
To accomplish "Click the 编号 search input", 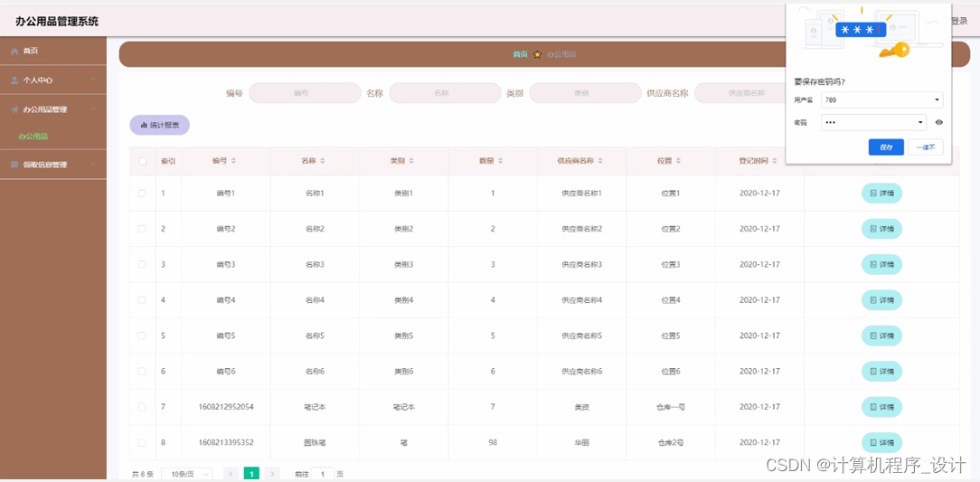I will coord(305,93).
